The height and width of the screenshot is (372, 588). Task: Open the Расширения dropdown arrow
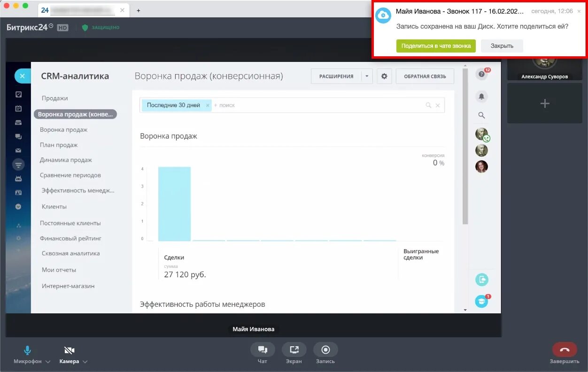(x=367, y=76)
